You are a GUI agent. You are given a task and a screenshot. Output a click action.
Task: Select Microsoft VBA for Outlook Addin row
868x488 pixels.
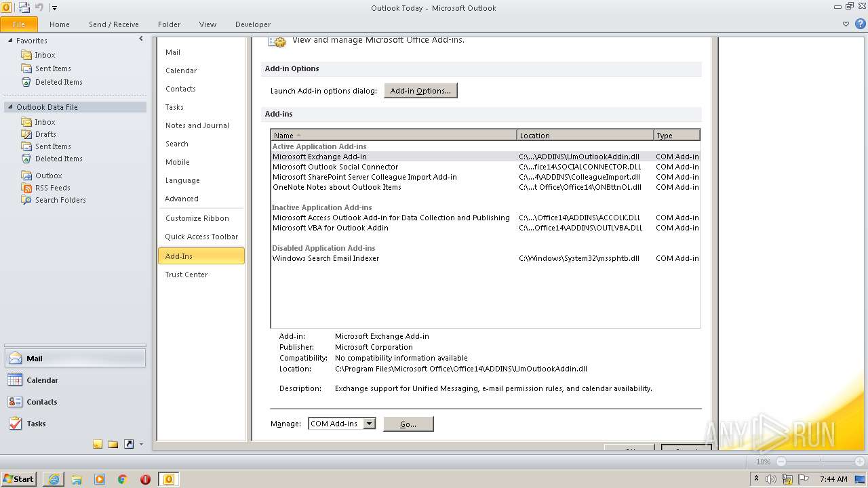(486, 228)
